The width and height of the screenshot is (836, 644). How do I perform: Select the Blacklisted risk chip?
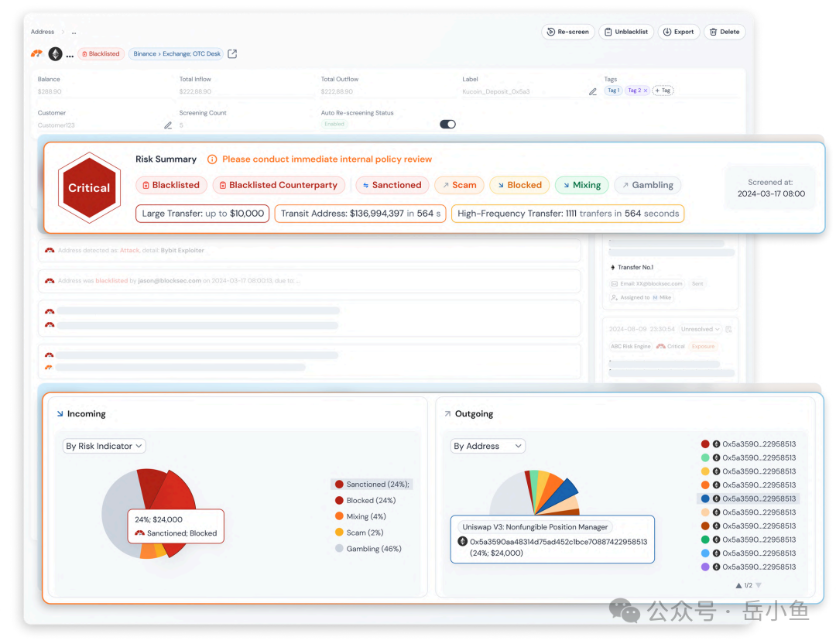[x=171, y=185]
